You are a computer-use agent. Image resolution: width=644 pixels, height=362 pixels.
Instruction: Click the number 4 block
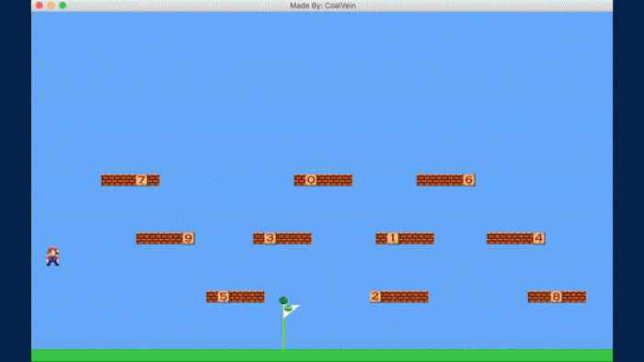click(x=539, y=238)
